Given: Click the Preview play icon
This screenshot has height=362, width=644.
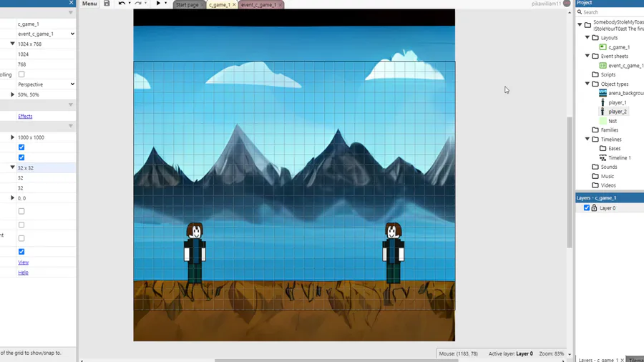Looking at the screenshot, I should click(x=158, y=4).
